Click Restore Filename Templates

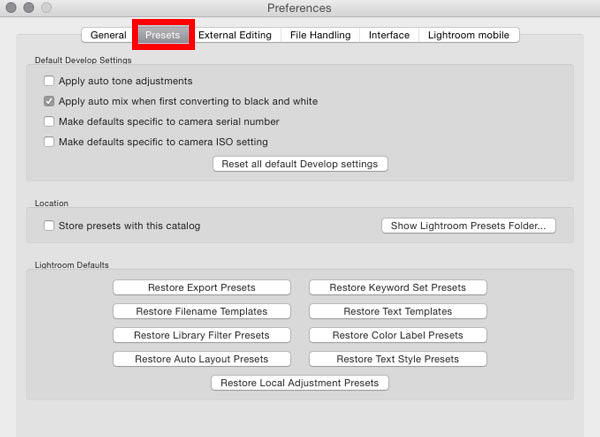[202, 311]
